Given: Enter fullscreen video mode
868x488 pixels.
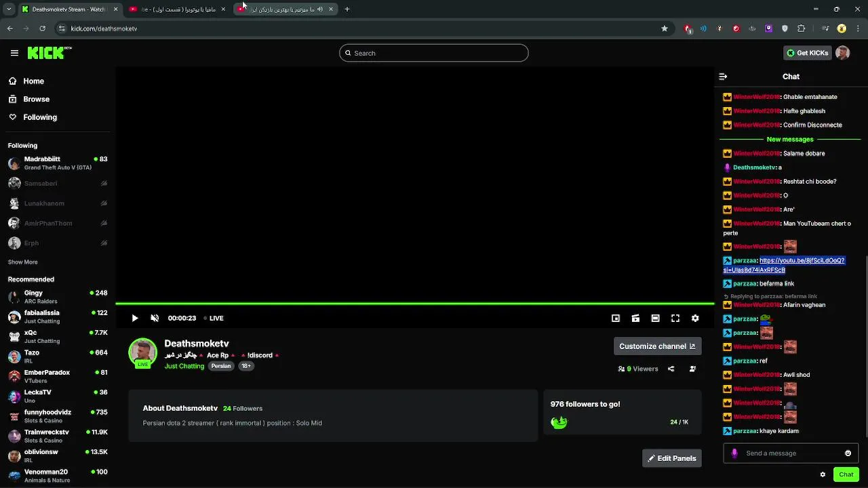Looking at the screenshot, I should pos(675,318).
